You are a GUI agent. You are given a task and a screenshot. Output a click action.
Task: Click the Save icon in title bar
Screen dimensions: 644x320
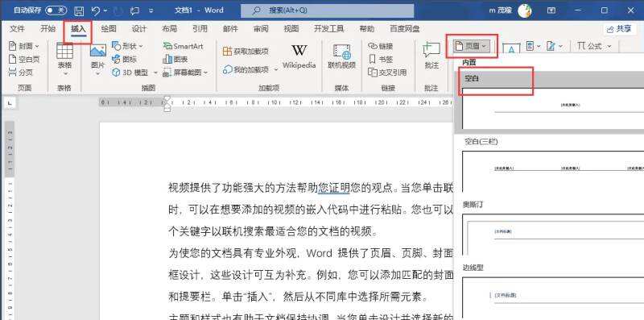(x=79, y=10)
